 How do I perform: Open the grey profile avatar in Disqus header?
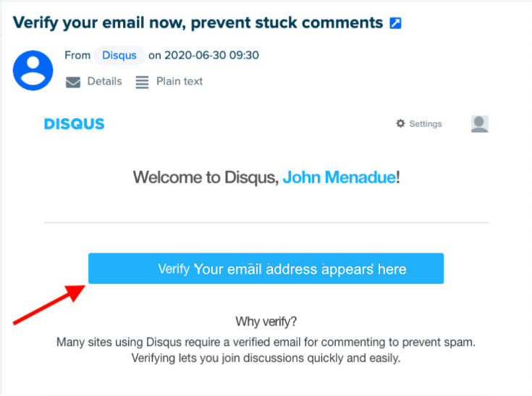pyautogui.click(x=479, y=124)
